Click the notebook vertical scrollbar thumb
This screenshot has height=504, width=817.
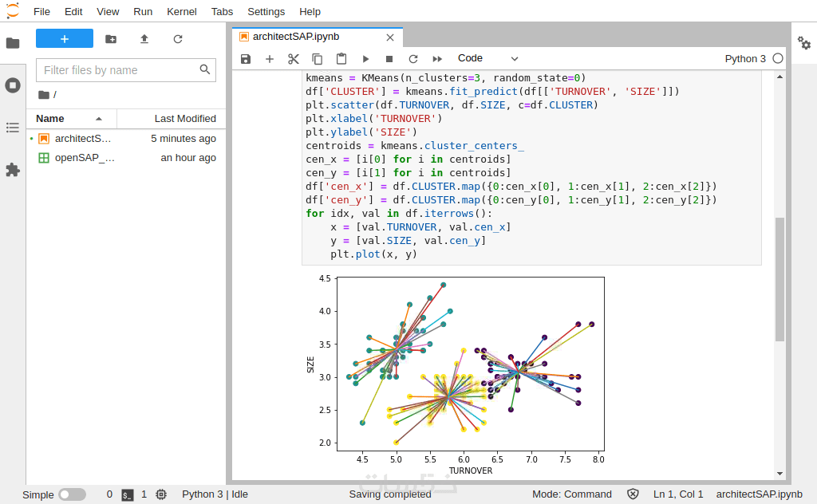[780, 279]
